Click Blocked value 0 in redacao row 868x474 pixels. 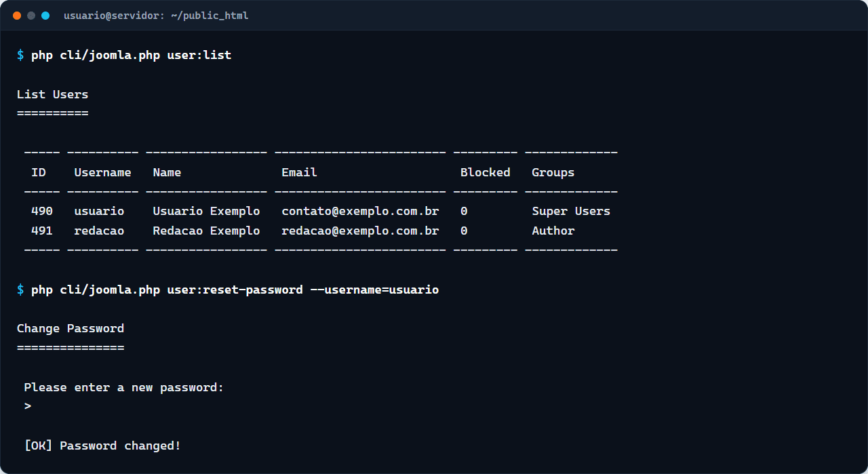[x=464, y=231]
